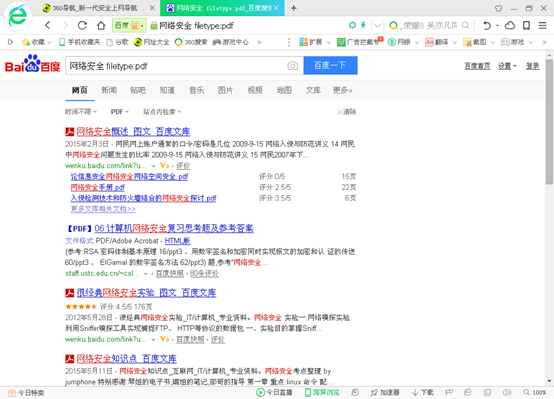Go to browser home page icon
Viewport: 554px width, 399px height.
tap(101, 25)
